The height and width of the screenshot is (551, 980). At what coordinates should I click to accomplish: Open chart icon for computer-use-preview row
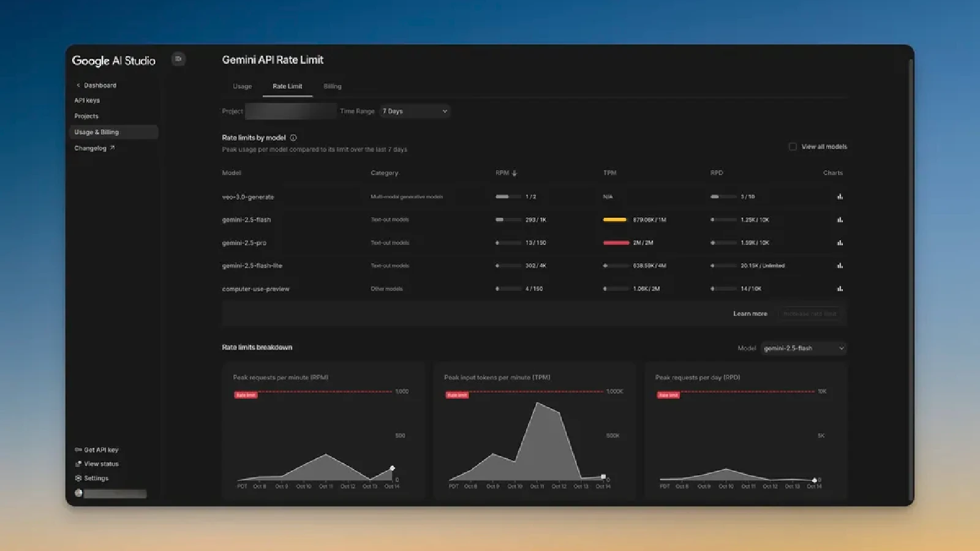click(x=840, y=288)
